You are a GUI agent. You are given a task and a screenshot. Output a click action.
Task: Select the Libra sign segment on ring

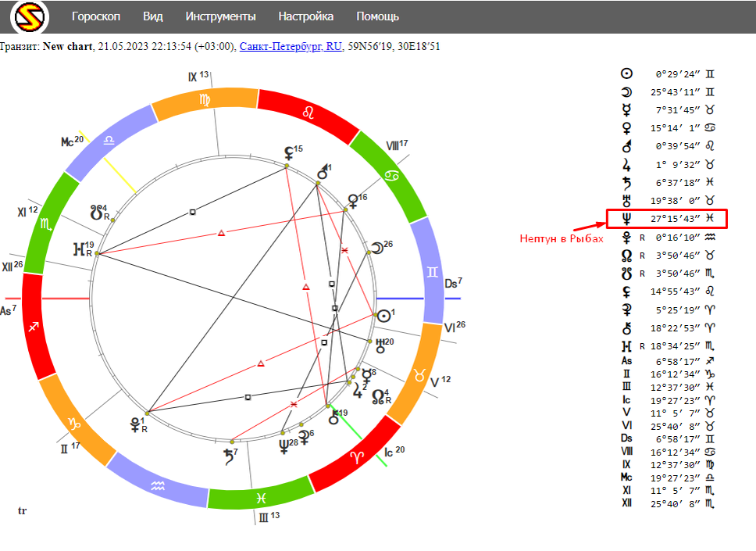point(109,141)
